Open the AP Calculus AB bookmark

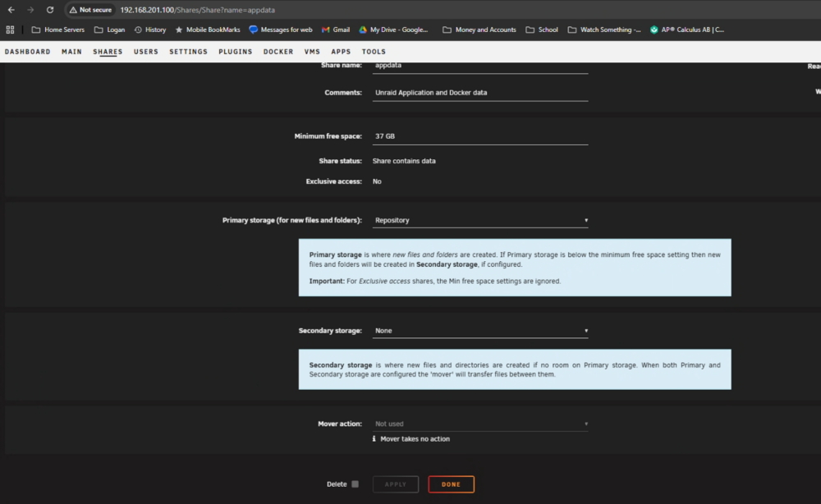click(x=687, y=30)
